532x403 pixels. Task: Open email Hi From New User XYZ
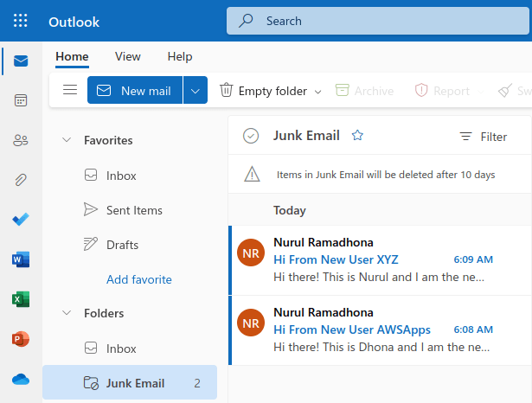[380, 259]
